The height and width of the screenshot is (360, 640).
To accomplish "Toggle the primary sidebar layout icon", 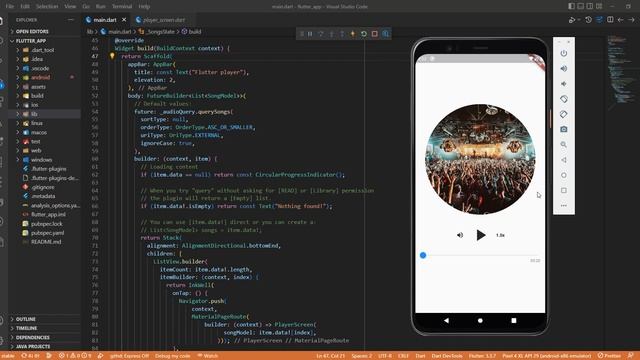I will 571,6.
